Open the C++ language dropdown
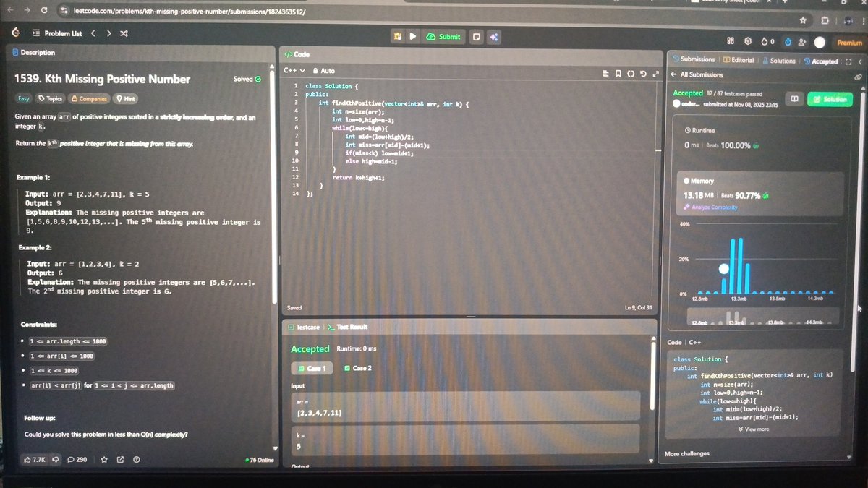 point(294,71)
